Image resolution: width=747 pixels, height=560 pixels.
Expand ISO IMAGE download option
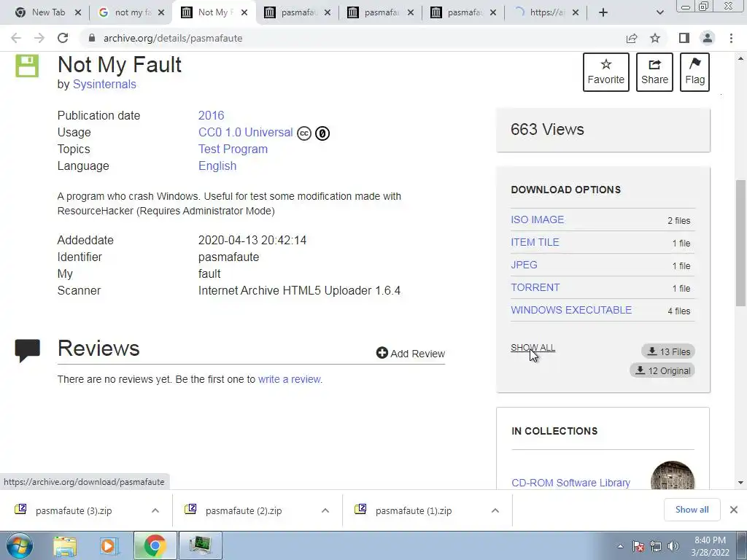[x=538, y=219]
